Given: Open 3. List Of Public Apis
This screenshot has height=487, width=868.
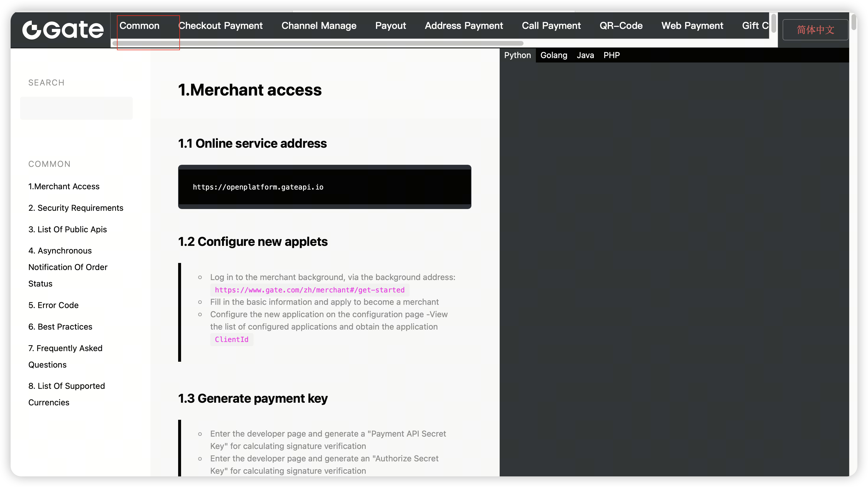Looking at the screenshot, I should coord(67,229).
